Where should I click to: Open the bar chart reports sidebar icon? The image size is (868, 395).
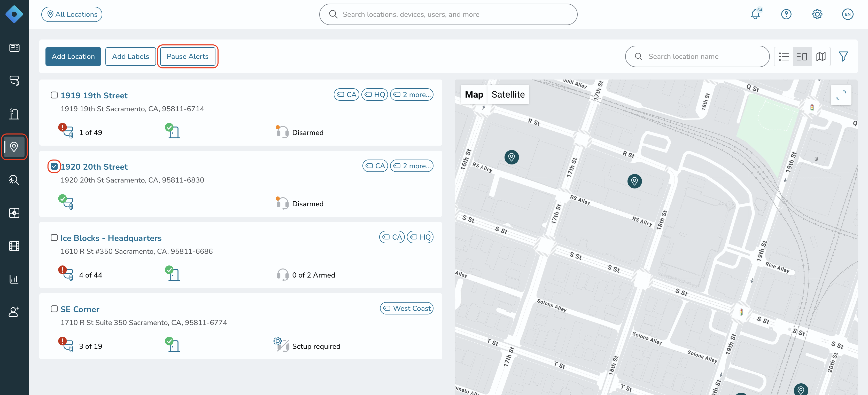click(14, 279)
